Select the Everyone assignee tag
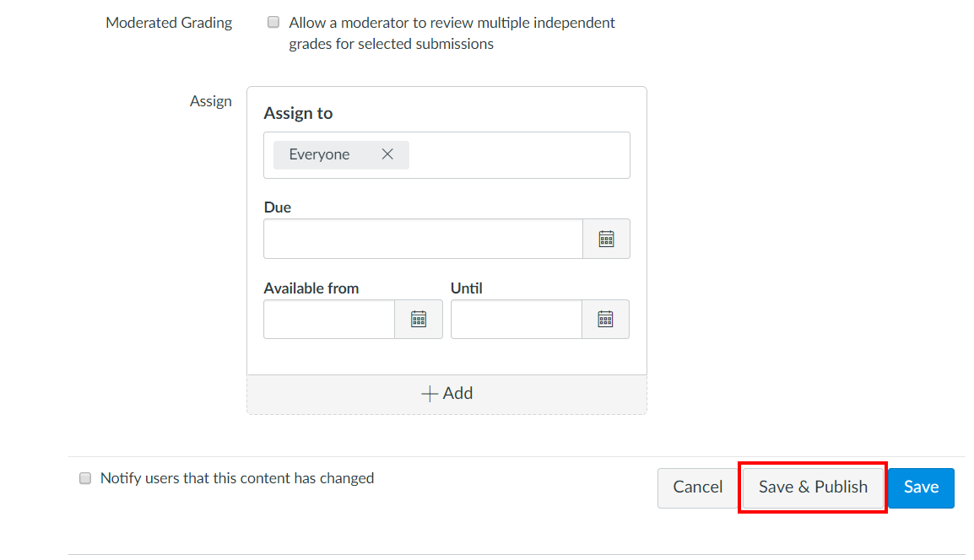 coord(319,154)
